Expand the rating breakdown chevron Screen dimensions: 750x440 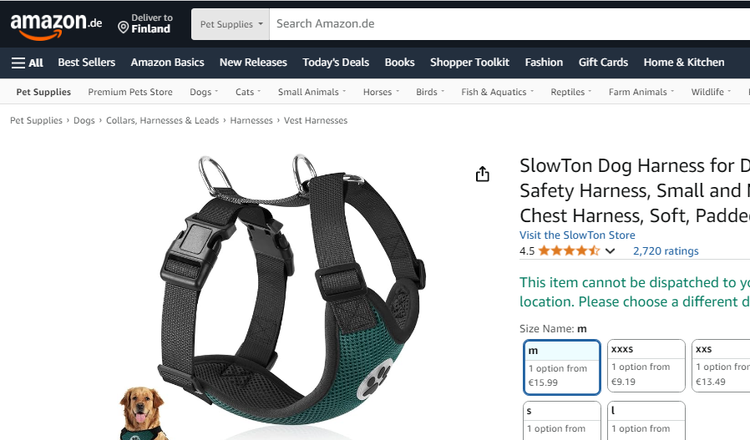coord(610,251)
